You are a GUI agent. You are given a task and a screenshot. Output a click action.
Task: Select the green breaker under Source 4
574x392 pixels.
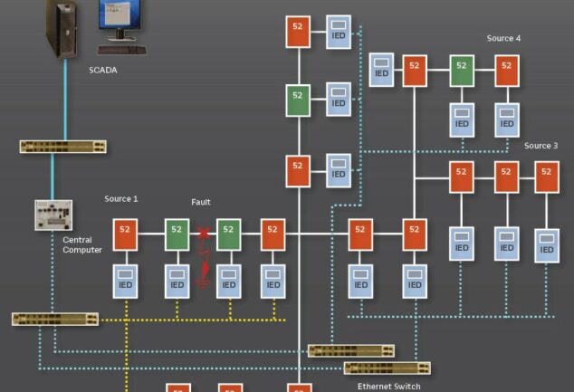coord(462,71)
